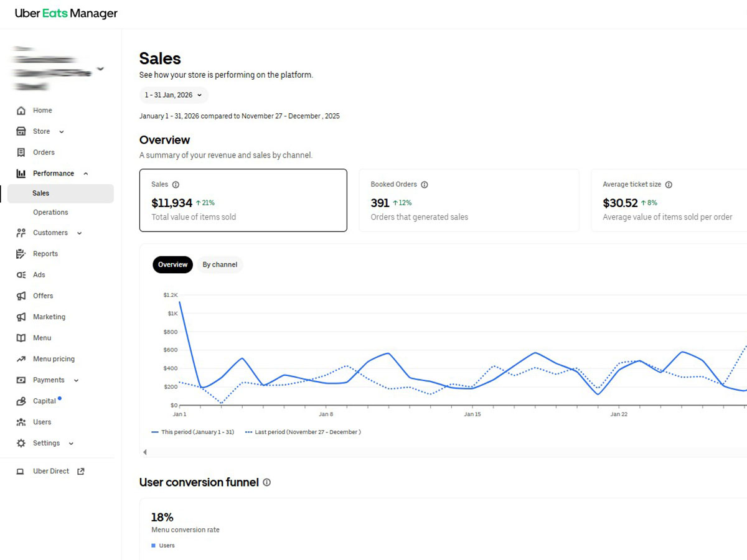The width and height of the screenshot is (747, 560).
Task: Open the Sales info tooltip icon
Action: (x=176, y=184)
